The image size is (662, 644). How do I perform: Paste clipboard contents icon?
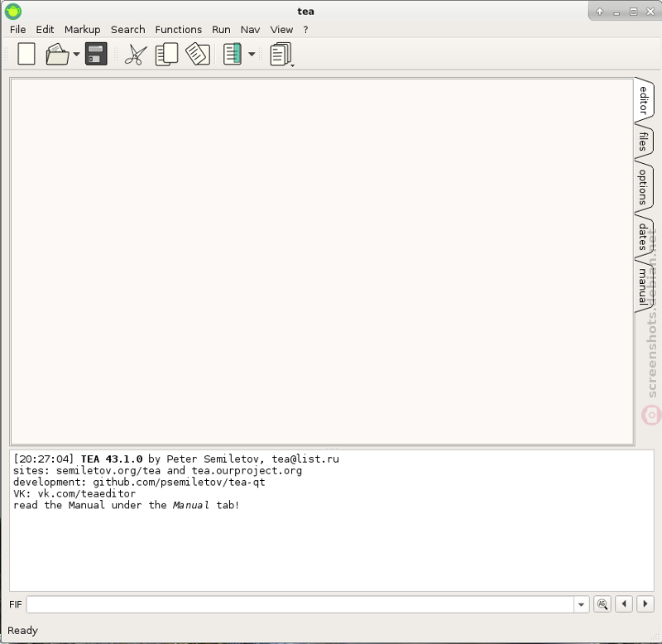(198, 54)
